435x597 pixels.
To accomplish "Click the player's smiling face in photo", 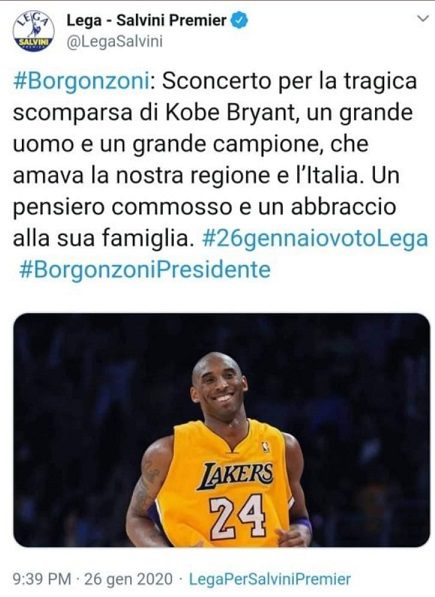I will pyautogui.click(x=220, y=388).
